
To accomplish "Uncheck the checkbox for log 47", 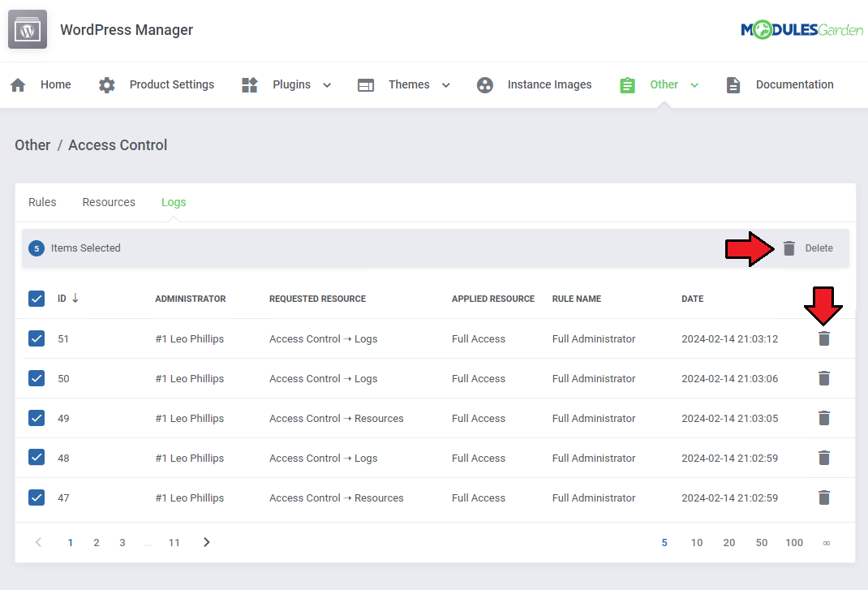I will tap(37, 498).
